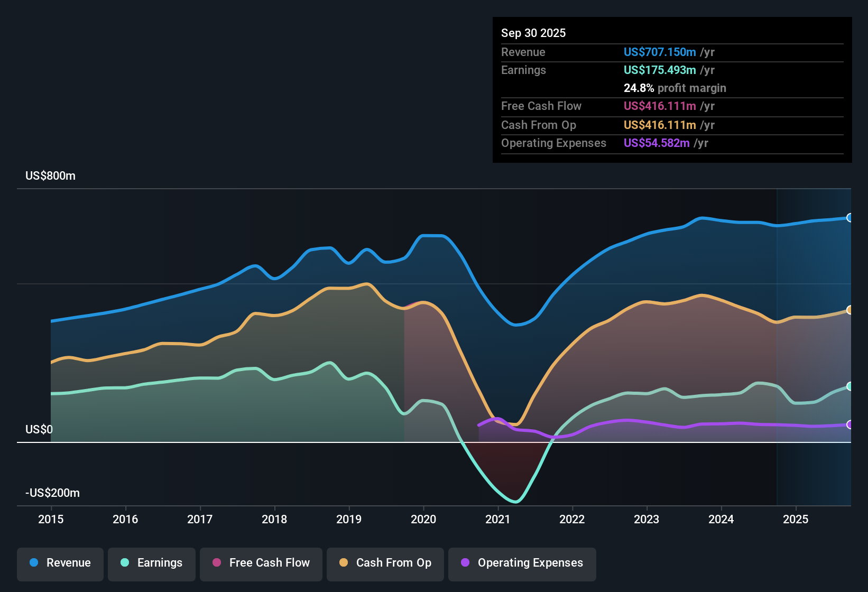
Task: Click the blue Revenue legend dot
Action: 33,563
